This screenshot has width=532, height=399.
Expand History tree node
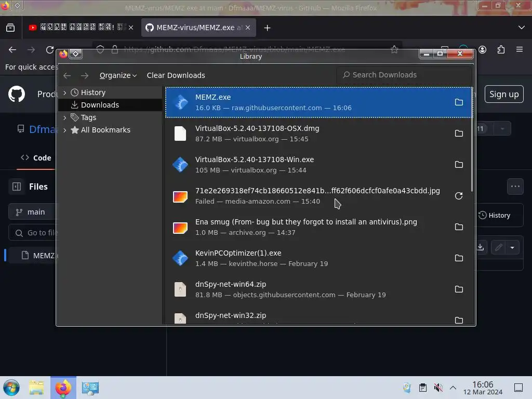[x=65, y=92]
